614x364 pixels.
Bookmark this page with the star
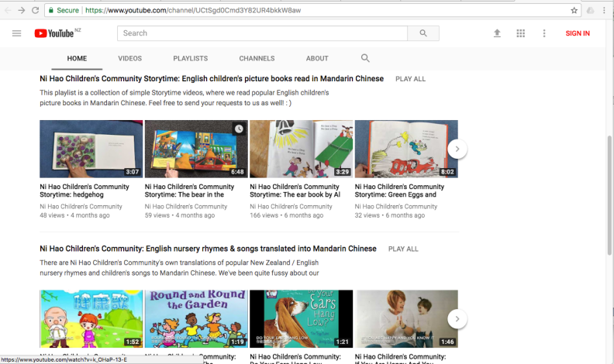574,10
